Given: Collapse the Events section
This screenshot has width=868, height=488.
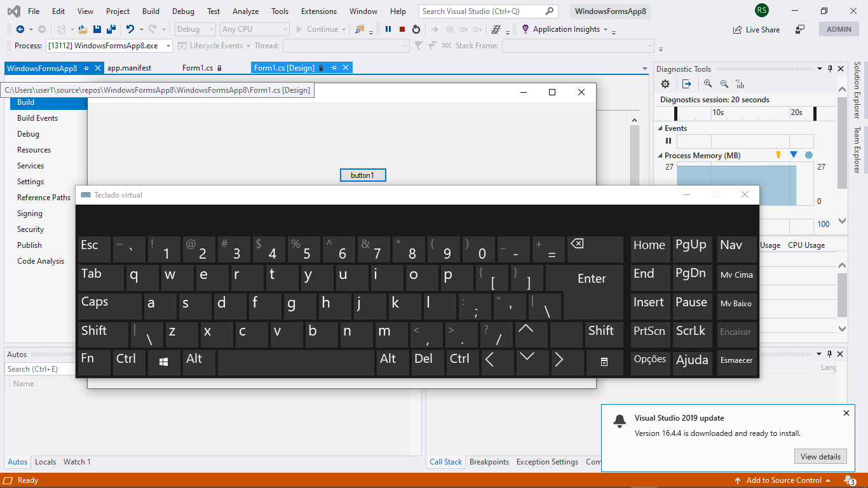Looking at the screenshot, I should click(x=660, y=128).
